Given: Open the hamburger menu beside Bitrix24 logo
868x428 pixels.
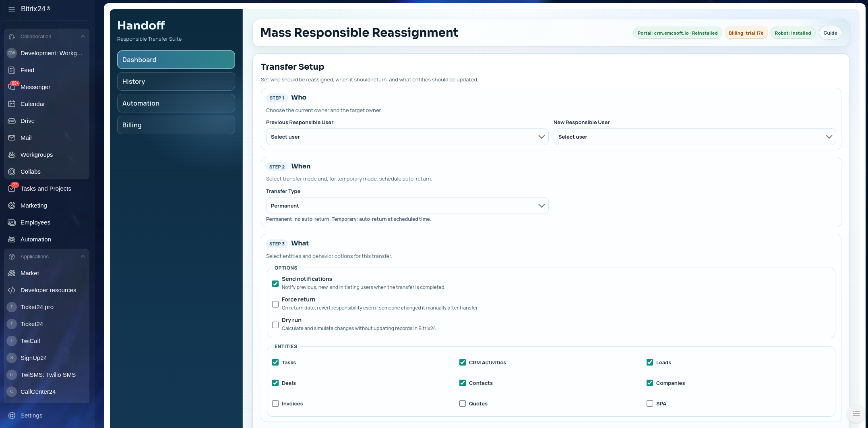Looking at the screenshot, I should point(12,9).
